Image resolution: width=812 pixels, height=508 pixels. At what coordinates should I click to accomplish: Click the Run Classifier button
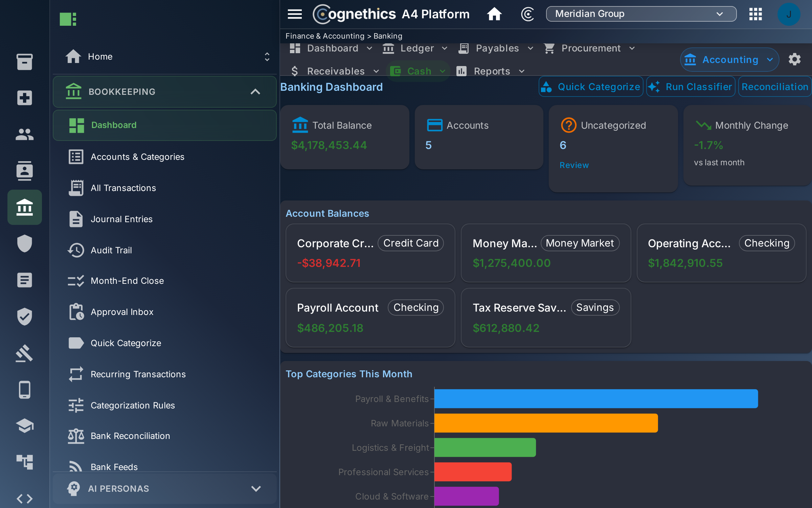pyautogui.click(x=691, y=87)
